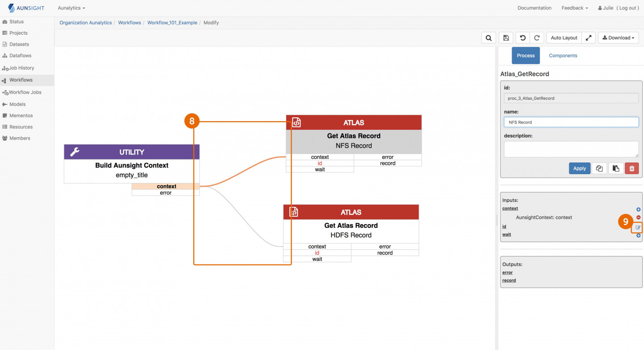The image size is (644, 350).
Task: Click the context input label in Inputs
Action: click(x=510, y=209)
